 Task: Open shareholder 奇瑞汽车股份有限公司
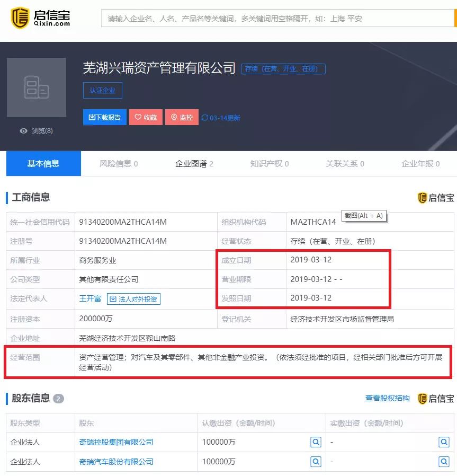116,462
